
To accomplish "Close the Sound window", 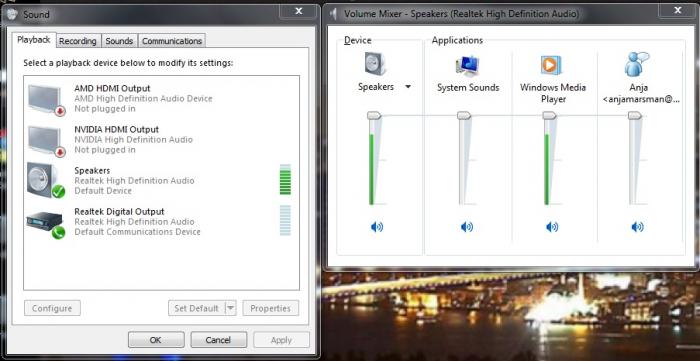I will tap(299, 11).
